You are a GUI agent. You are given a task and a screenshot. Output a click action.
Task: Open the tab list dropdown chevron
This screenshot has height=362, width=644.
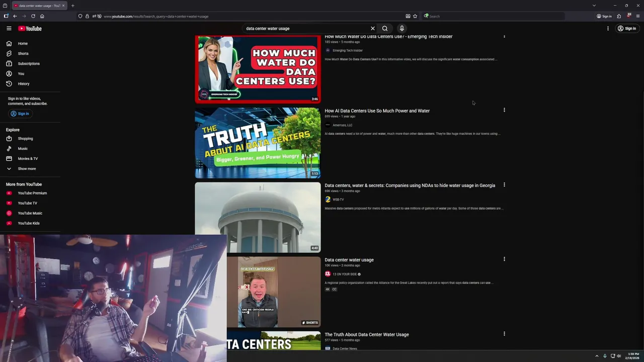click(594, 6)
